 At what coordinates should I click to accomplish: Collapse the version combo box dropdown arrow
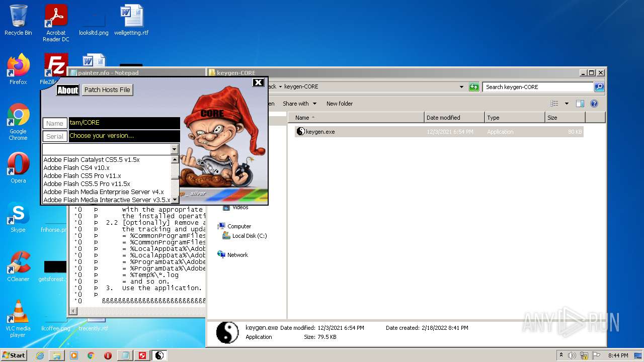point(175,149)
